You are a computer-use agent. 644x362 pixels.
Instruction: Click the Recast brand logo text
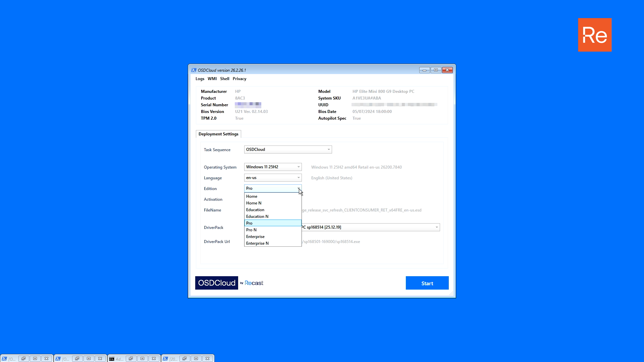[254, 283]
